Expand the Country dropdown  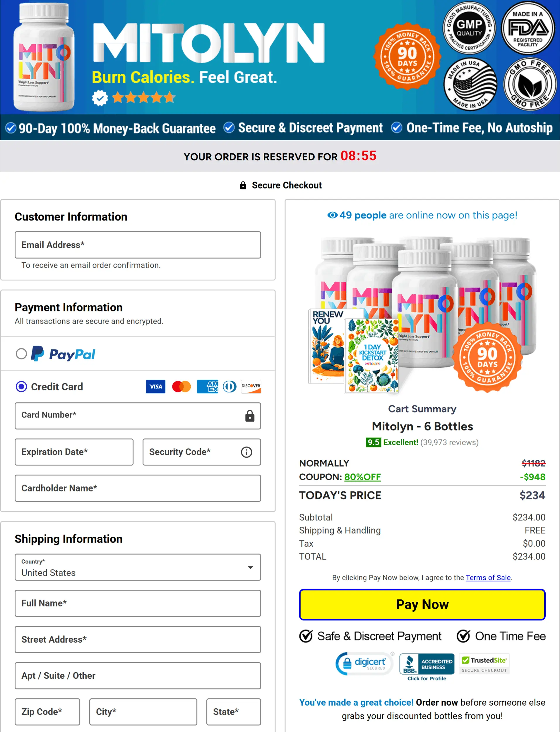click(138, 567)
